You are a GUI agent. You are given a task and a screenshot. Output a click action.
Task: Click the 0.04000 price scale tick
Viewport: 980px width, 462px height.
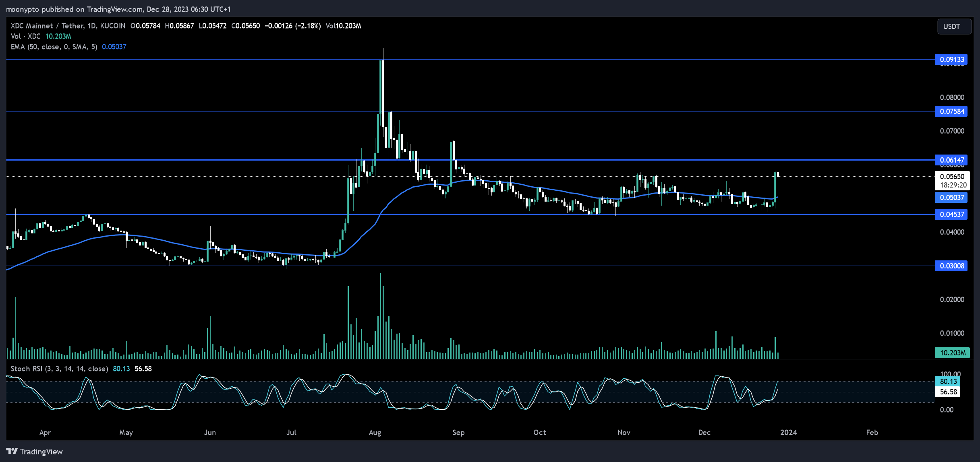(x=952, y=232)
